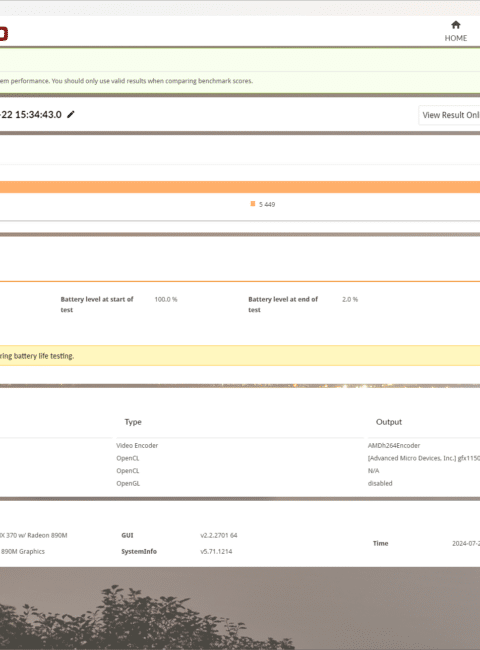Click the 5 449 score value
This screenshot has width=480, height=650.
coord(267,204)
